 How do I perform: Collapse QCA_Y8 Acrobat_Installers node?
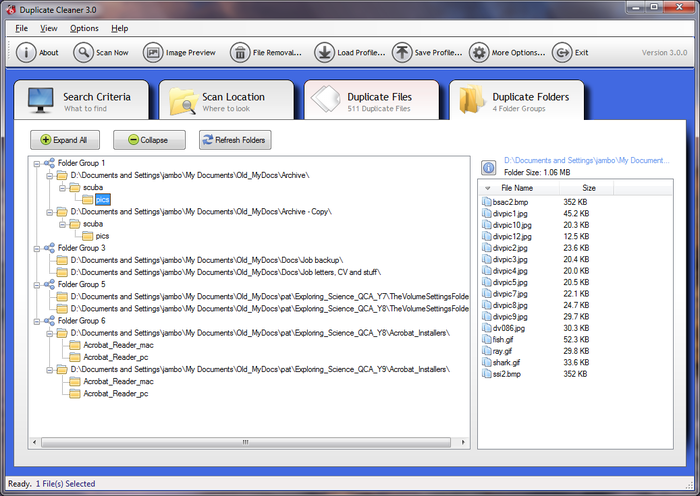click(x=50, y=333)
